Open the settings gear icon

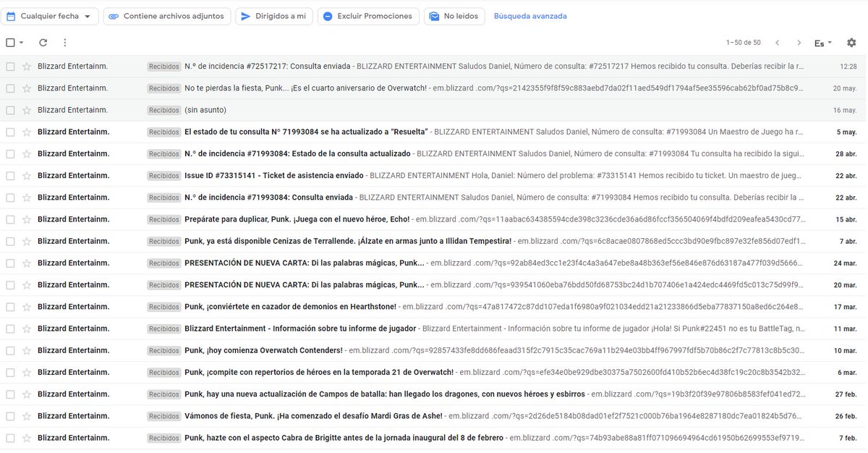[x=851, y=43]
